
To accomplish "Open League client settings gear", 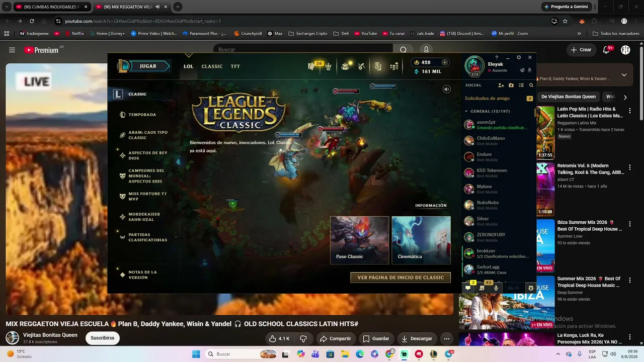I will tap(519, 57).
